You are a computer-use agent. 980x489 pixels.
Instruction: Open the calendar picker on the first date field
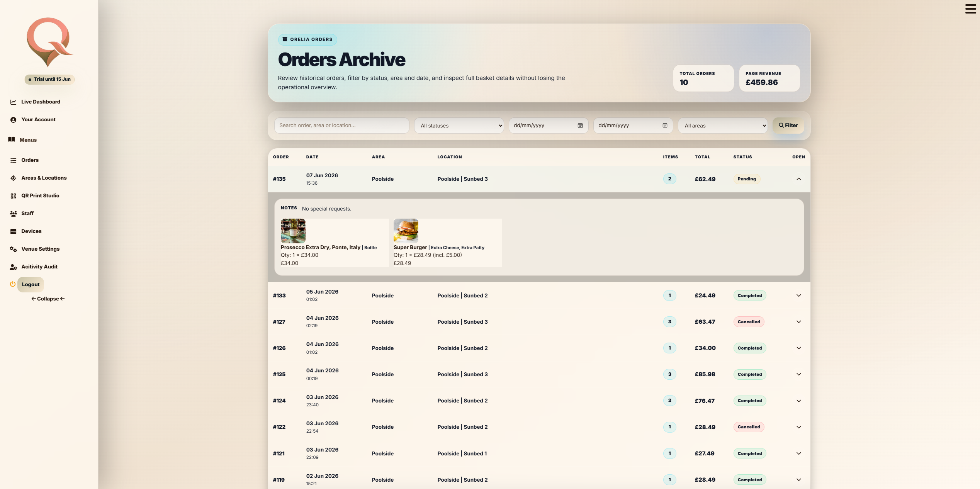tap(580, 126)
